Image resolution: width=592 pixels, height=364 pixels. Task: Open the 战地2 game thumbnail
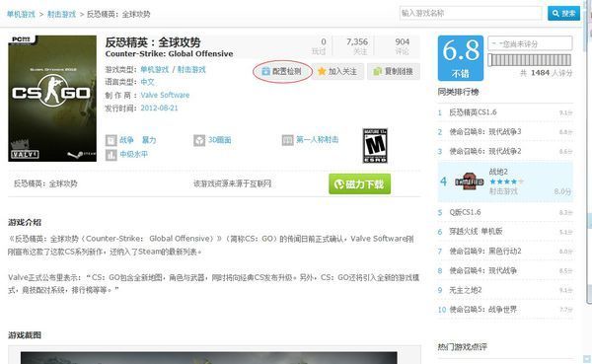pyautogui.click(x=470, y=182)
